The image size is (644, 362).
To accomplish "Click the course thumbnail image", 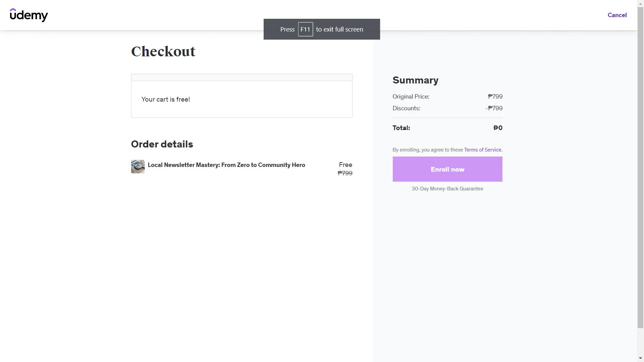I will [138, 167].
